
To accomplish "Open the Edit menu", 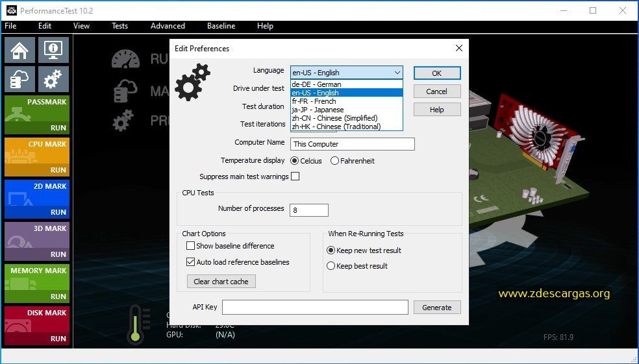I will pyautogui.click(x=45, y=26).
